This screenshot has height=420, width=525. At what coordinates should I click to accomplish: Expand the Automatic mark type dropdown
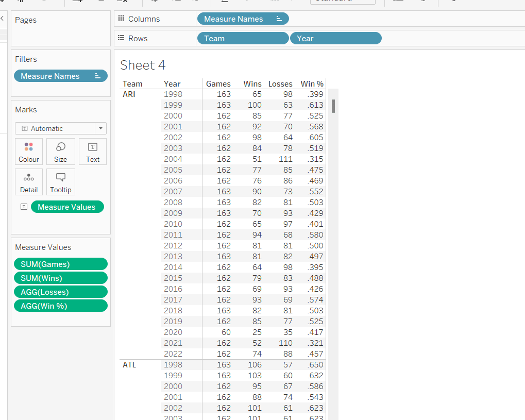click(x=100, y=128)
